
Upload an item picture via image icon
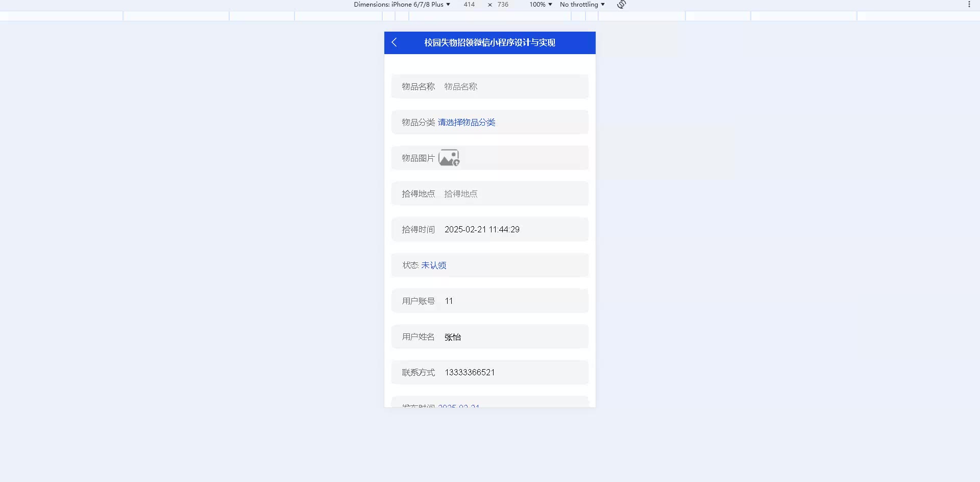pos(449,158)
